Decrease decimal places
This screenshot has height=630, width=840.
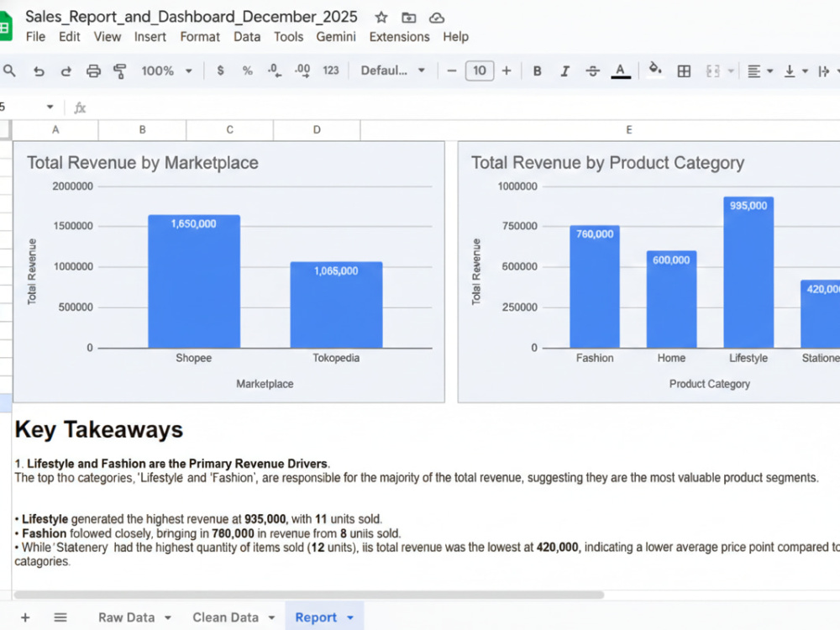point(275,71)
